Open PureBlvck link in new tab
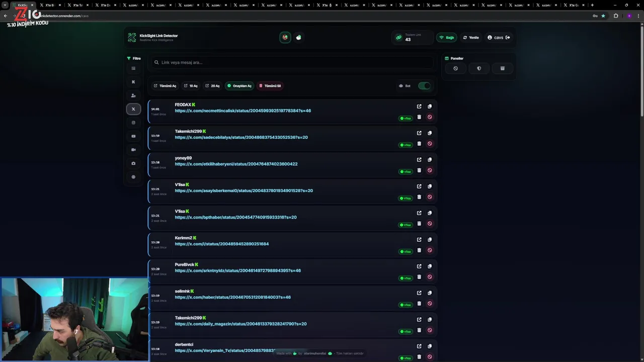This screenshot has height=362, width=644. point(419,266)
